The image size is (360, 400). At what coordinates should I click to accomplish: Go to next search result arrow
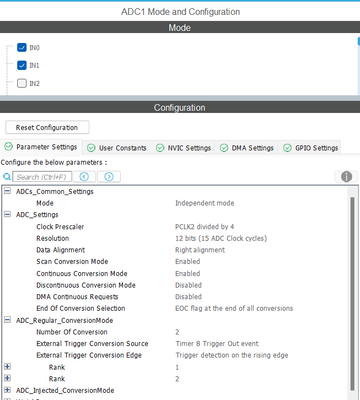(109, 177)
